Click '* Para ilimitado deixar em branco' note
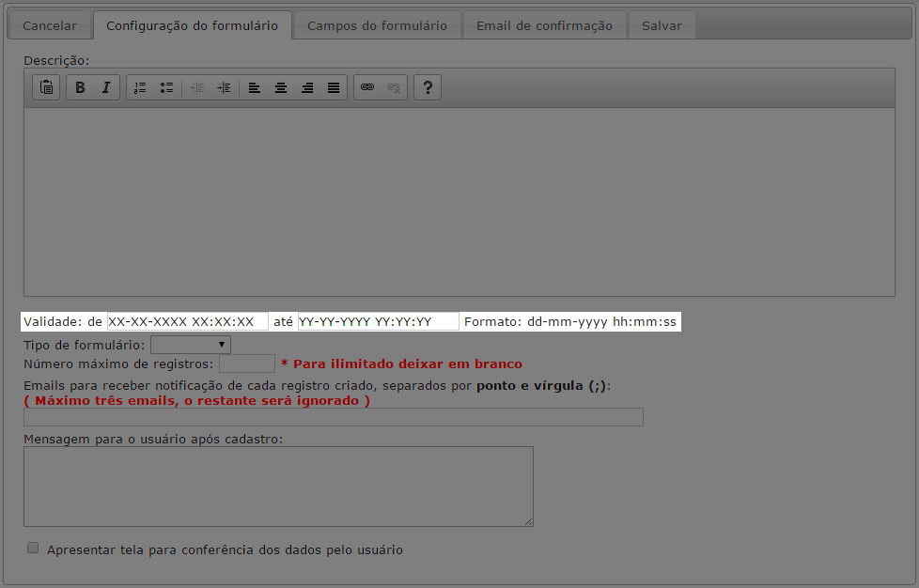This screenshot has height=588, width=919. pyautogui.click(x=401, y=364)
